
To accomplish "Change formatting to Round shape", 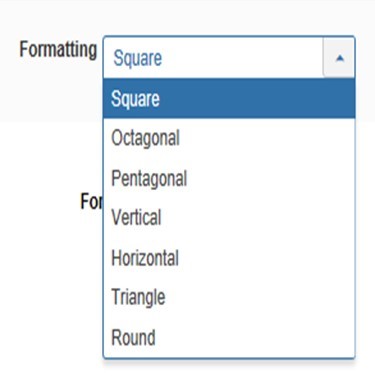I will [229, 337].
